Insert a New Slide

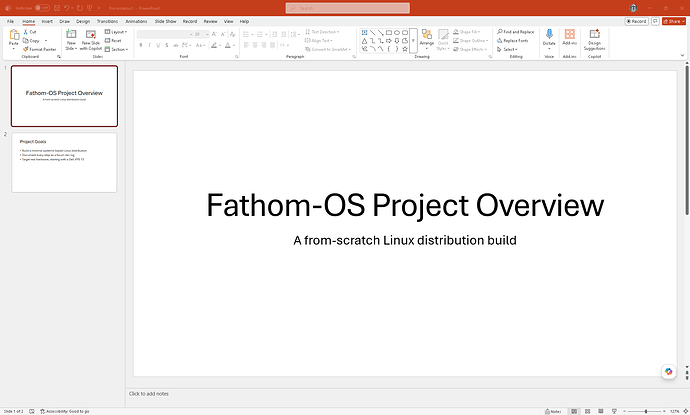[71, 40]
